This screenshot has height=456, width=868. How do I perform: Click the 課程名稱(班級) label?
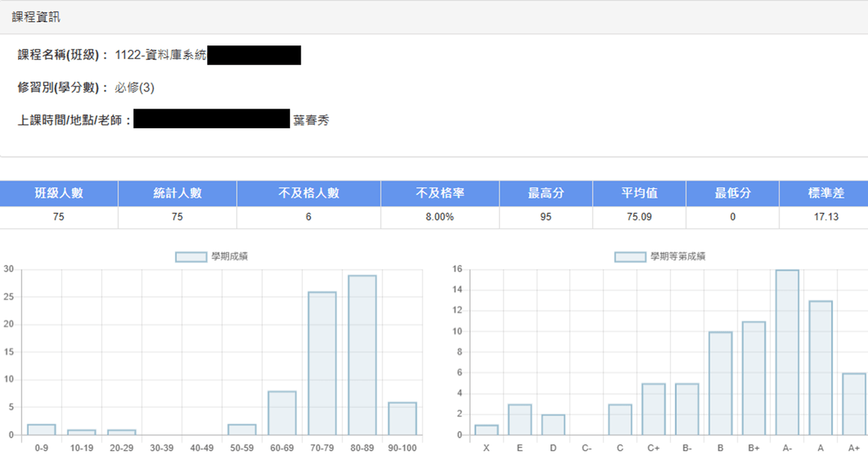click(x=63, y=55)
